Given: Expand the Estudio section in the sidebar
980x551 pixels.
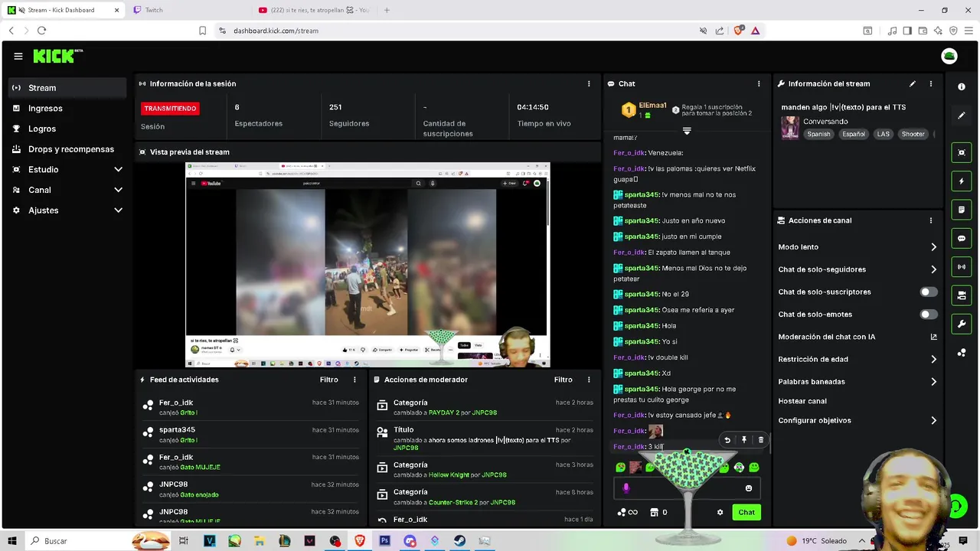Looking at the screenshot, I should coord(118,169).
